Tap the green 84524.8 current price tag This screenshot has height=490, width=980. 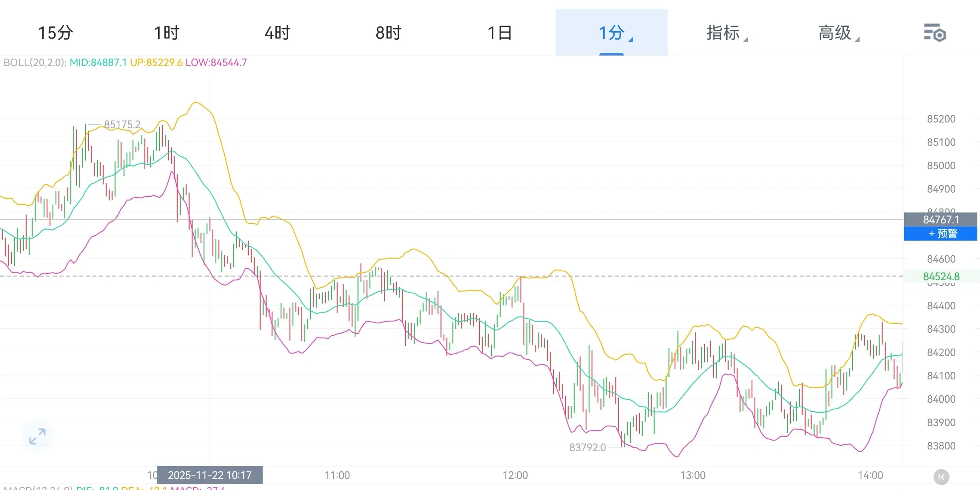click(x=941, y=276)
